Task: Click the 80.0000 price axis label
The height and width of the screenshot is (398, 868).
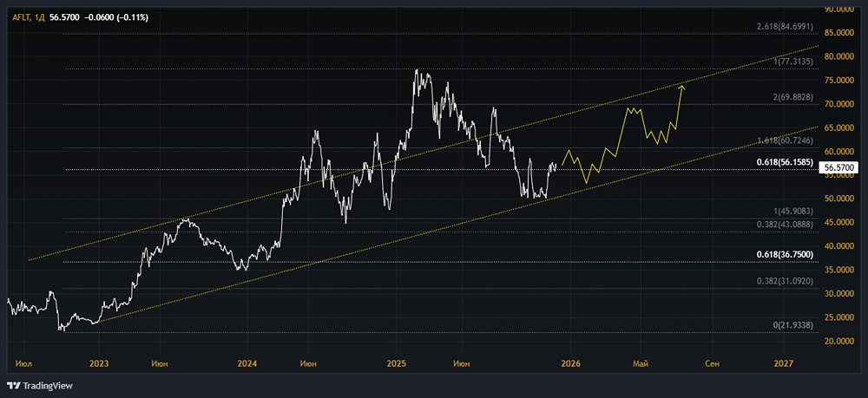Action: [839, 57]
